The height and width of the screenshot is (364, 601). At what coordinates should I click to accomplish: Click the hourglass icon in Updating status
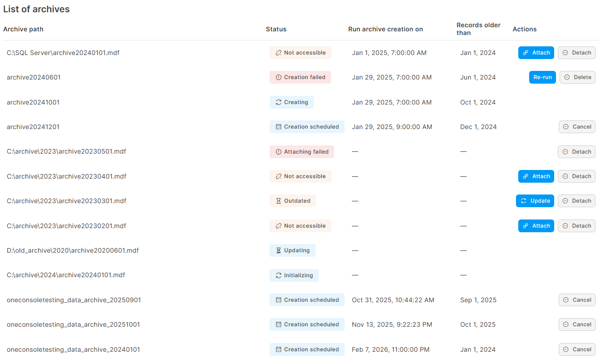tap(279, 250)
